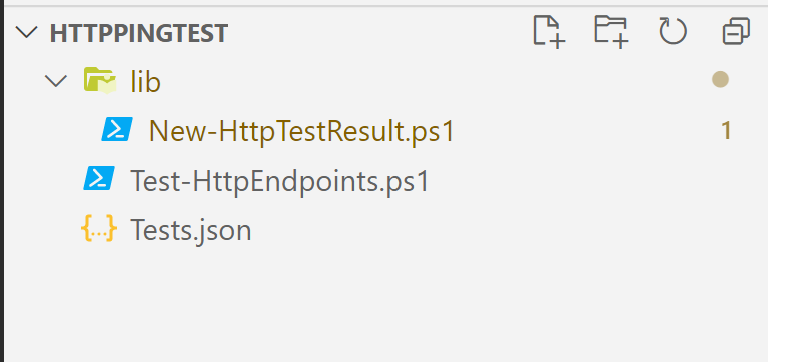Viewport: 792px width, 362px height.
Task: Click the empty space right of Tests.json
Action: tap(505, 230)
